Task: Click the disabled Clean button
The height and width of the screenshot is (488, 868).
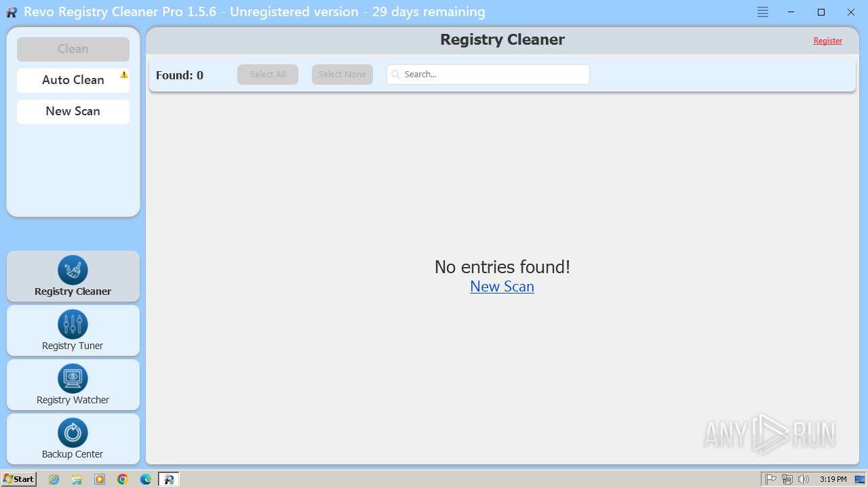Action: (x=73, y=49)
